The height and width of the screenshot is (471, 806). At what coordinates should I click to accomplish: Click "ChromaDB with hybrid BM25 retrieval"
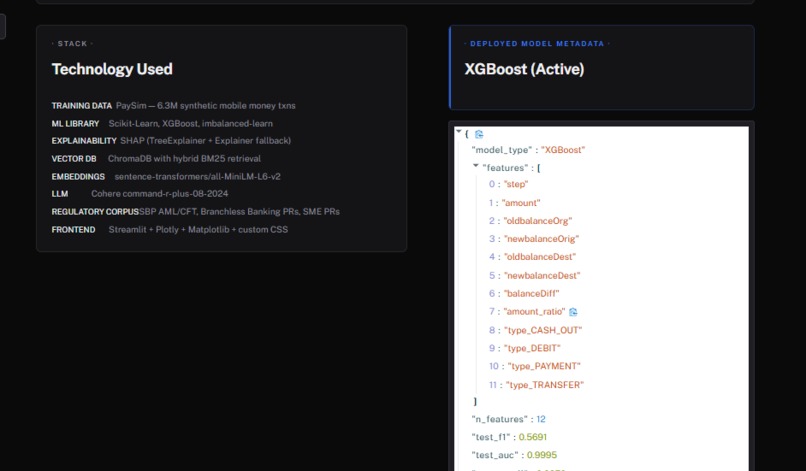point(185,158)
